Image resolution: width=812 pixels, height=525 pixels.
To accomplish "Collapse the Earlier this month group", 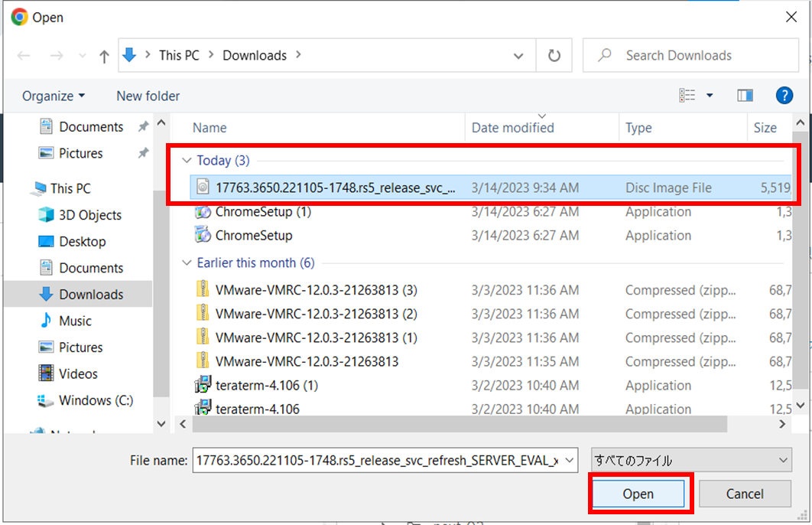I will tap(186, 263).
